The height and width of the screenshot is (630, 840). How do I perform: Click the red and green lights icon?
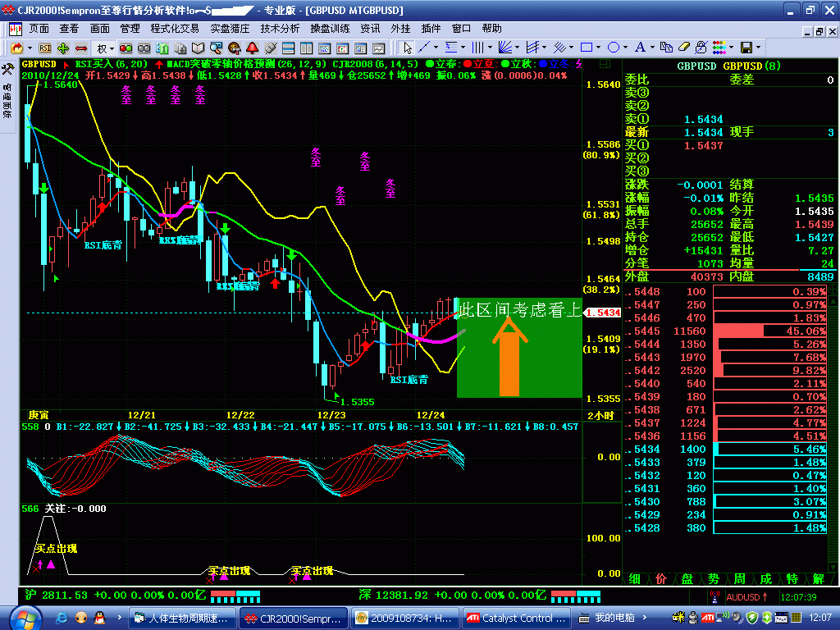click(126, 48)
